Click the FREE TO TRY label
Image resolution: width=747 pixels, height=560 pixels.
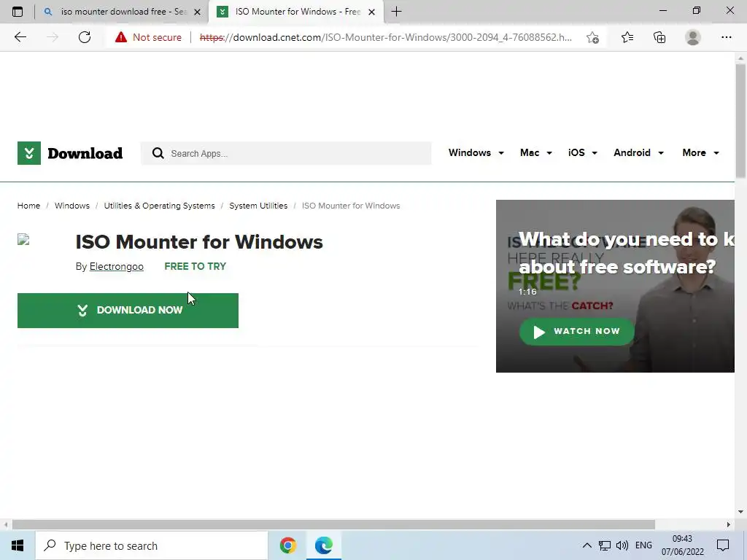point(196,267)
